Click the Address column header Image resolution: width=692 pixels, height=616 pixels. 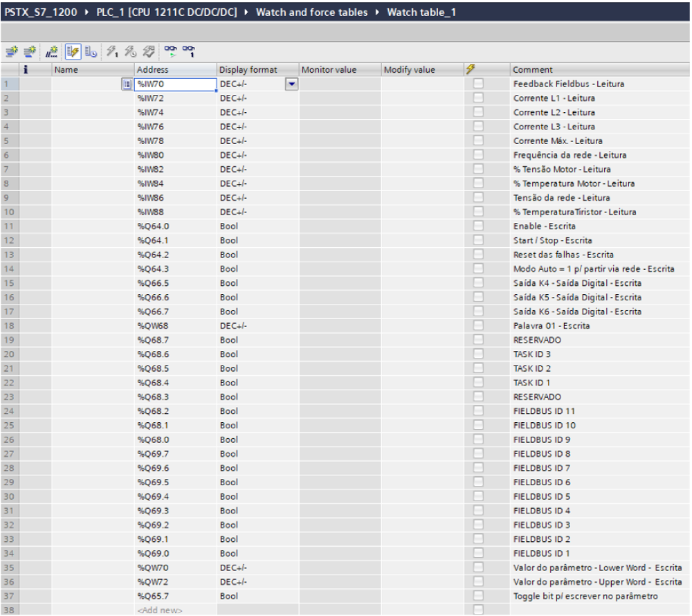click(175, 69)
